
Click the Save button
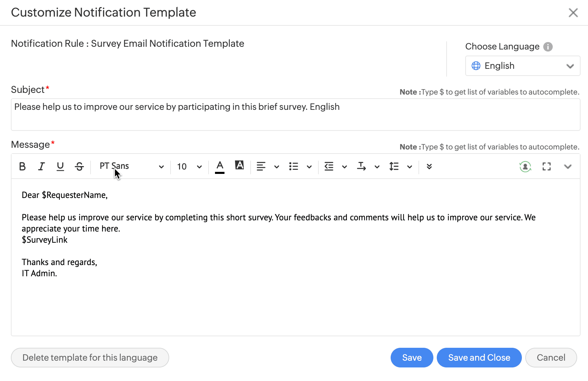pyautogui.click(x=412, y=358)
